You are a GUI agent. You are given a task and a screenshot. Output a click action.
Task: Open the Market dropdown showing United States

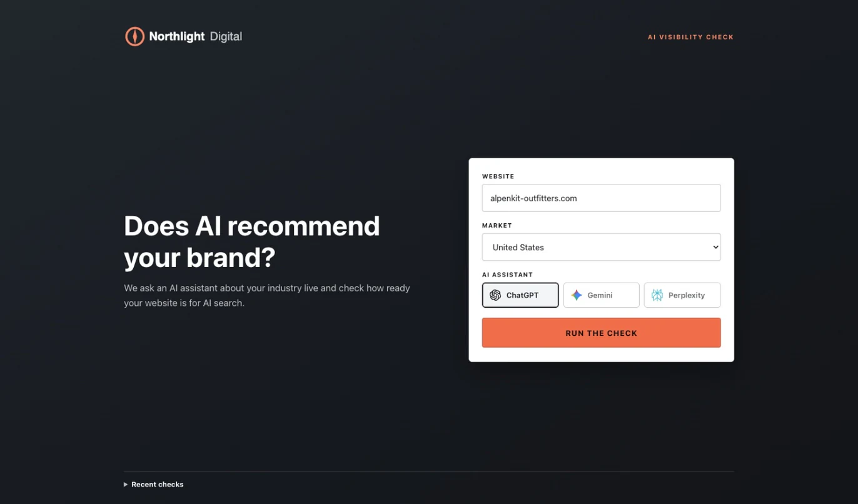click(601, 247)
